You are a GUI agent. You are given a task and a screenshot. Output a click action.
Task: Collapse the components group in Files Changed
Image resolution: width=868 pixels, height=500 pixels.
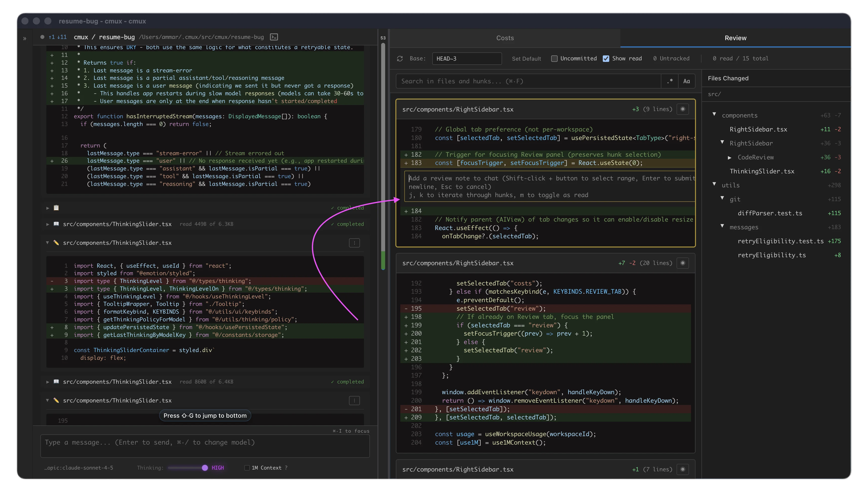(x=714, y=115)
